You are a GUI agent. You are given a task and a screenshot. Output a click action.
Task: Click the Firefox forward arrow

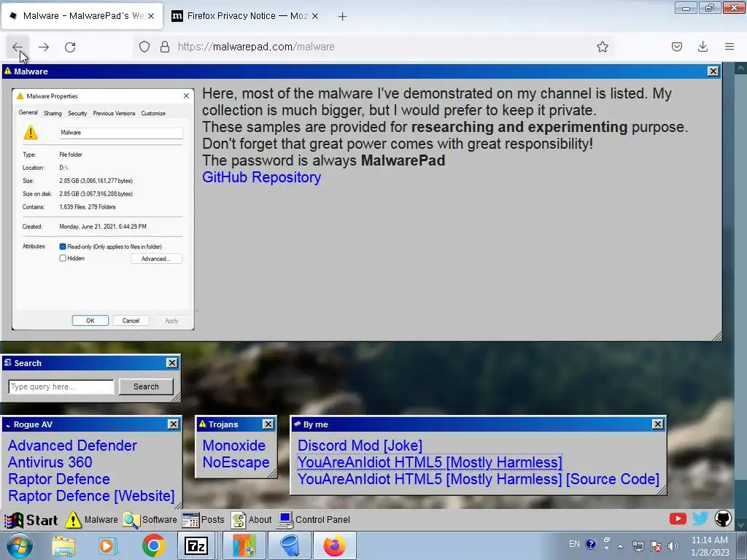[x=44, y=47]
